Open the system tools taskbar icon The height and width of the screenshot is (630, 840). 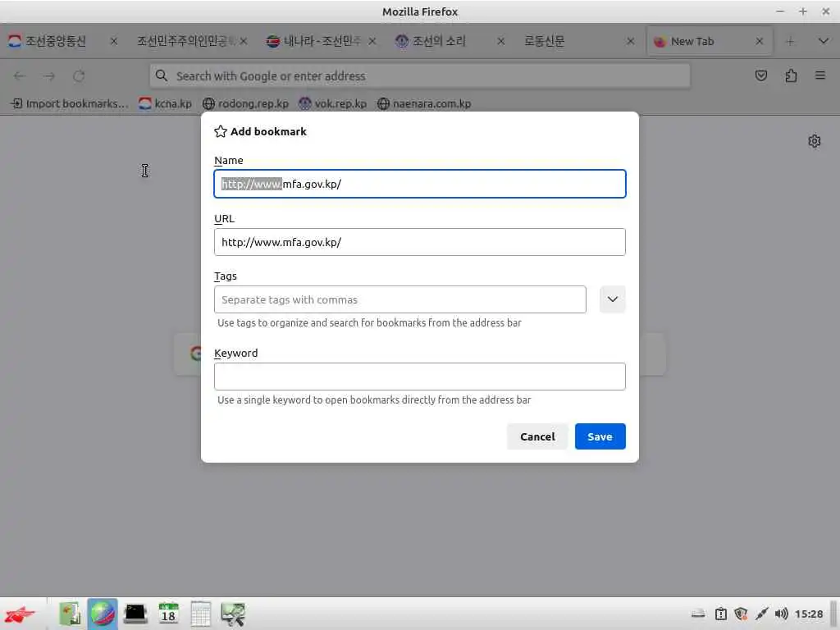coord(233,614)
